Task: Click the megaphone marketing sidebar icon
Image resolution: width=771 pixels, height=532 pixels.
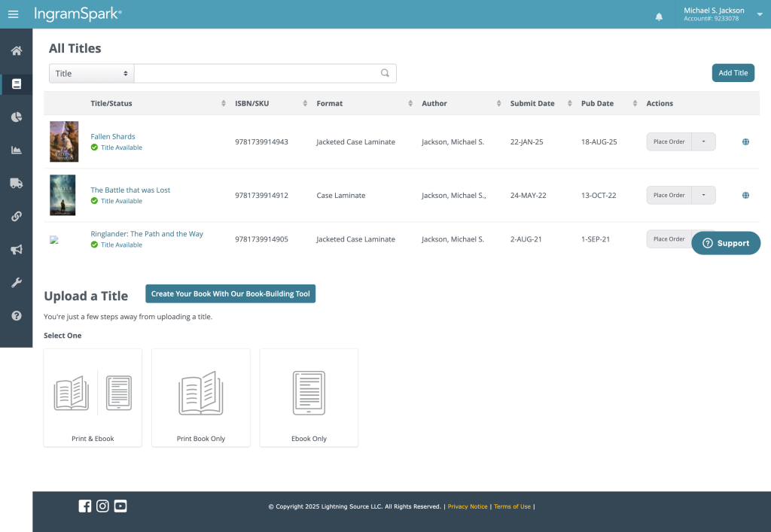Action: [x=16, y=249]
